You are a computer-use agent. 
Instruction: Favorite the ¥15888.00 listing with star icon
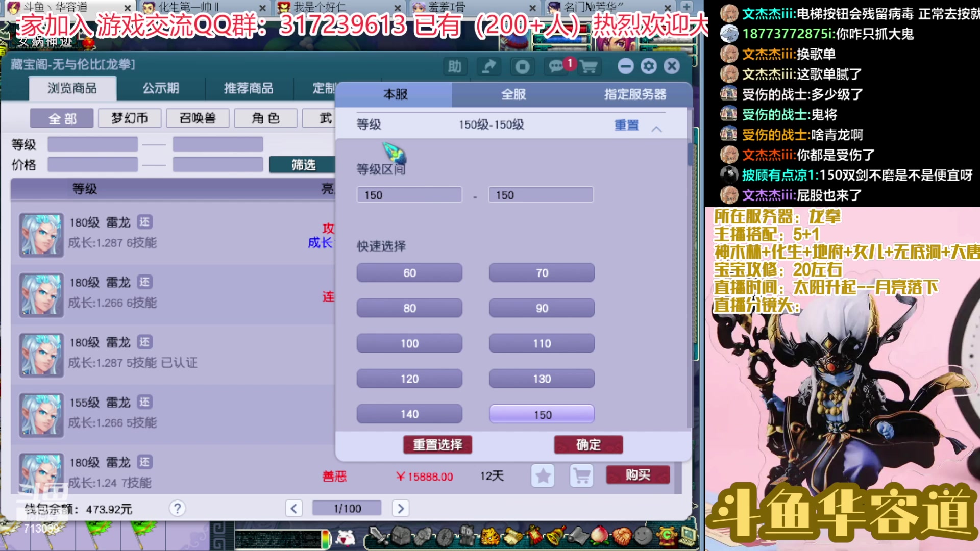pos(543,476)
